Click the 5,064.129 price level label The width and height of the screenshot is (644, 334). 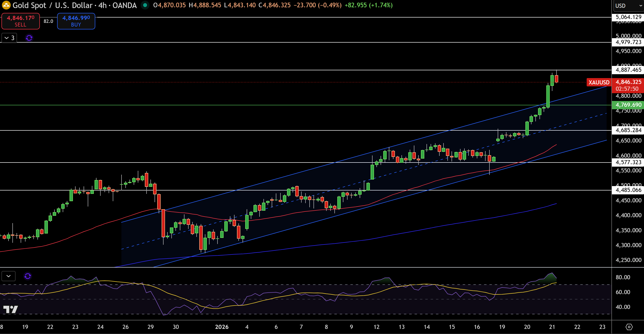pyautogui.click(x=628, y=17)
